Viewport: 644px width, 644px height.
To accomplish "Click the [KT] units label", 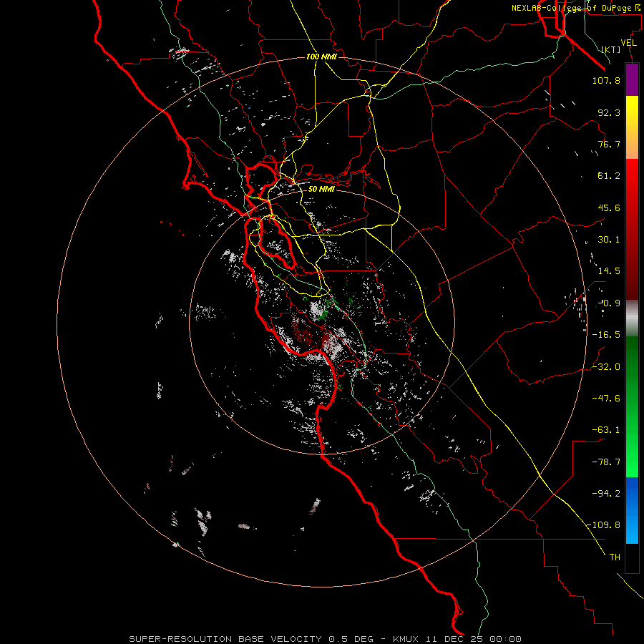I will click(x=611, y=49).
